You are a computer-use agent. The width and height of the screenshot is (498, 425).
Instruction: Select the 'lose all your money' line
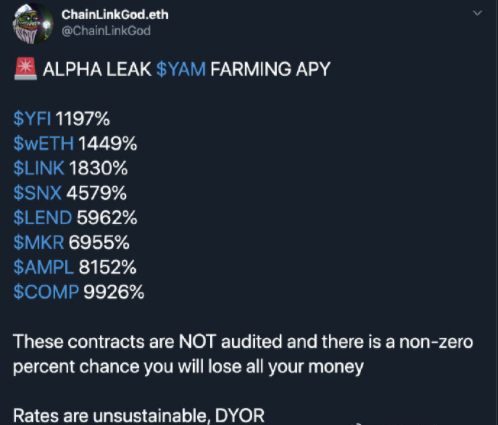pyautogui.click(x=188, y=367)
